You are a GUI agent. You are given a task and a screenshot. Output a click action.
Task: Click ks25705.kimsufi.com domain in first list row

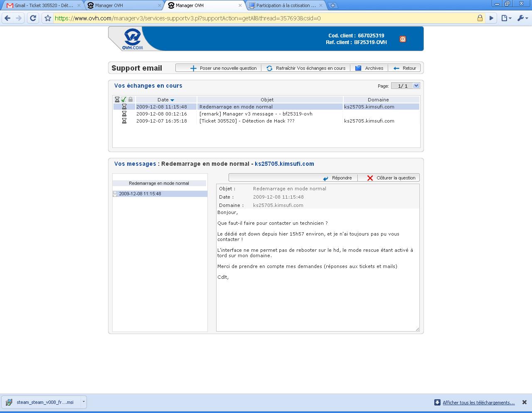point(369,107)
